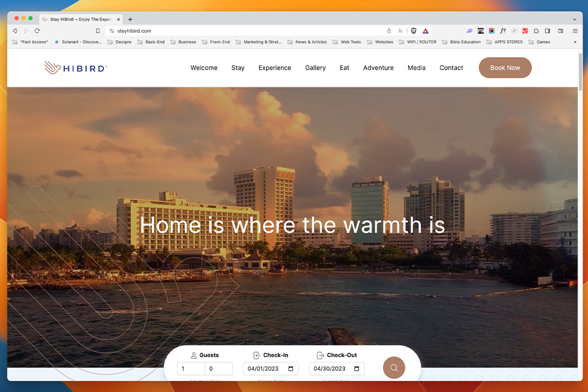Click the bookmark flag icon near the address bar
This screenshot has width=588, height=392.
(x=97, y=31)
